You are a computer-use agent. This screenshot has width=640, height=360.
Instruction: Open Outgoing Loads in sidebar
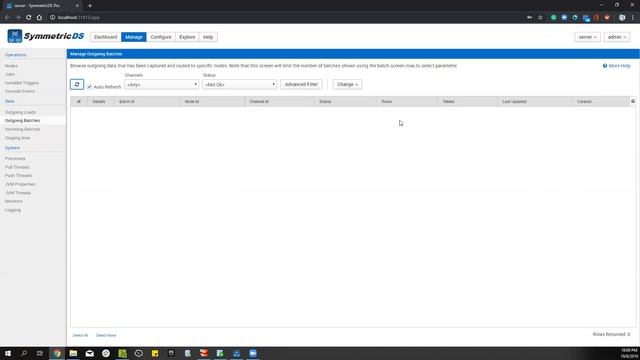point(20,112)
